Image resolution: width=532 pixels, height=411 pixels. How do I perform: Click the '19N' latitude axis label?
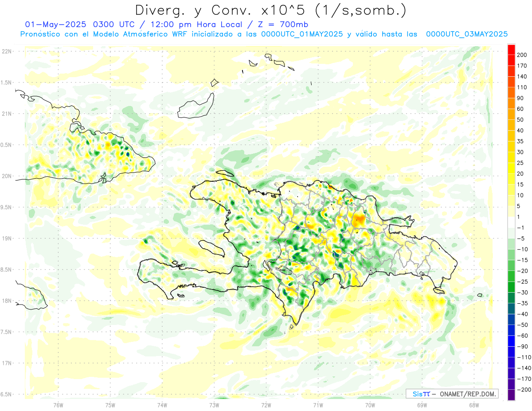coord(6,238)
